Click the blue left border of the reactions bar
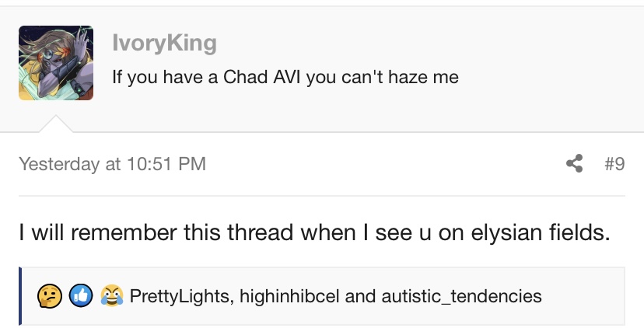 click(21, 296)
